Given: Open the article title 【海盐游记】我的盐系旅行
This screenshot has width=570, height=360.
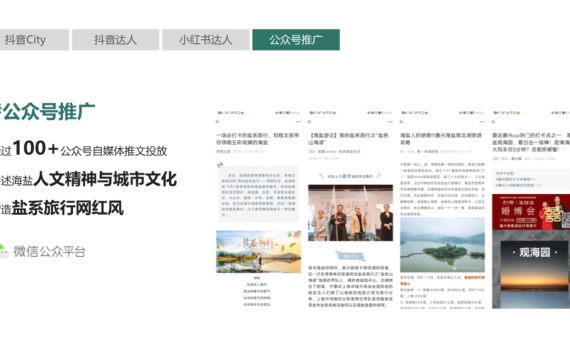Looking at the screenshot, I should click(x=349, y=139).
